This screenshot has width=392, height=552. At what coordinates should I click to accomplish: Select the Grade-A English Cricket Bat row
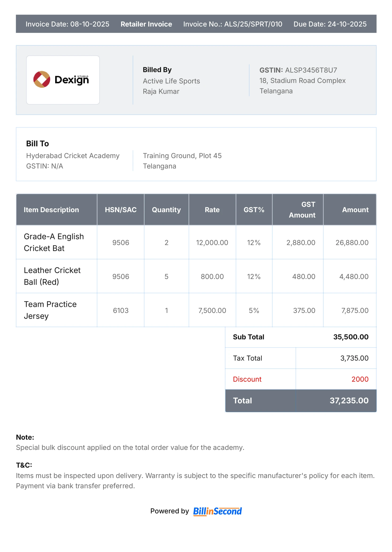54,242
